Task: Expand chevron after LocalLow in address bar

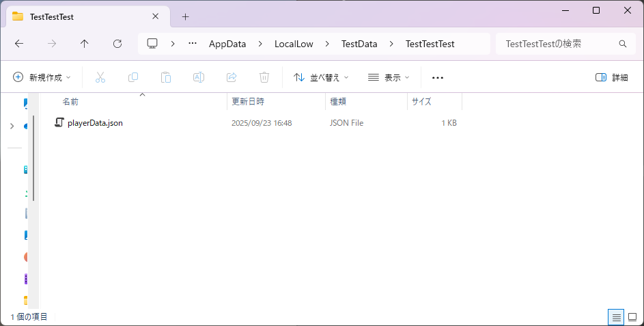Action: (327, 44)
